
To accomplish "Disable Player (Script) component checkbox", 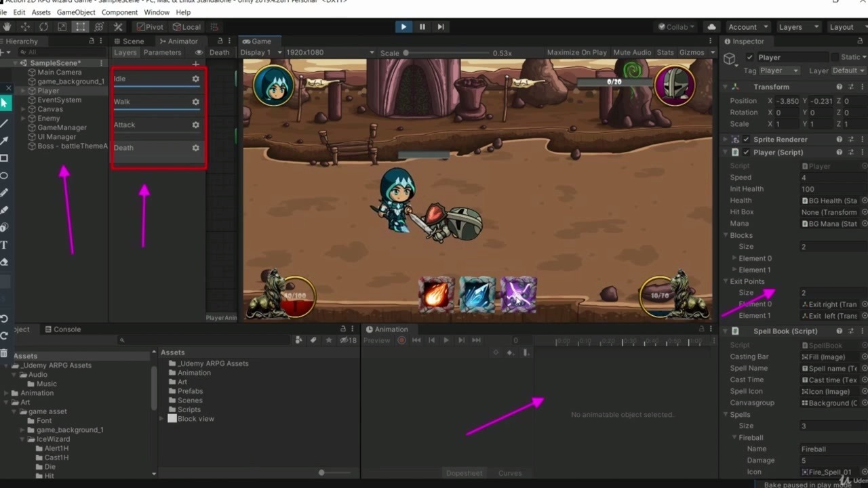I will point(746,152).
